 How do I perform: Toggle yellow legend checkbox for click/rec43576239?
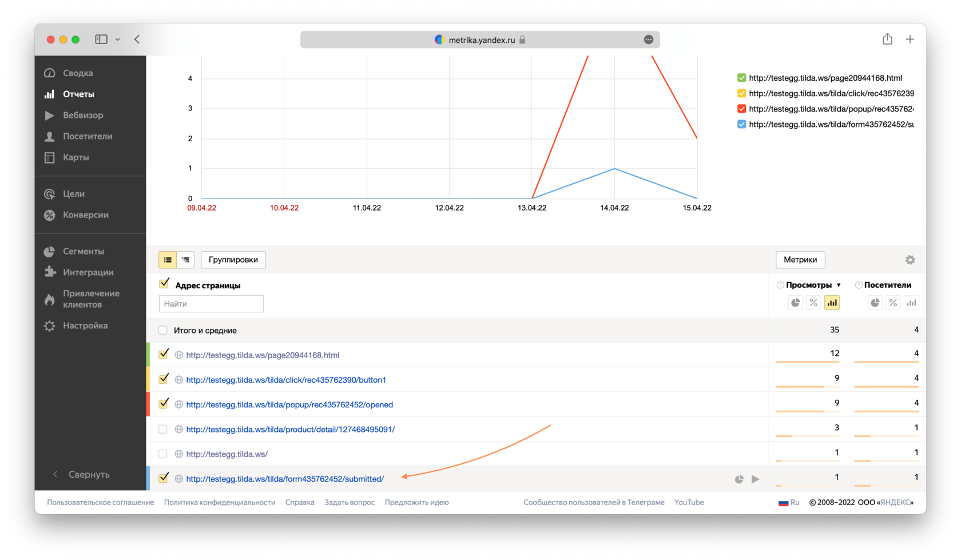(741, 93)
